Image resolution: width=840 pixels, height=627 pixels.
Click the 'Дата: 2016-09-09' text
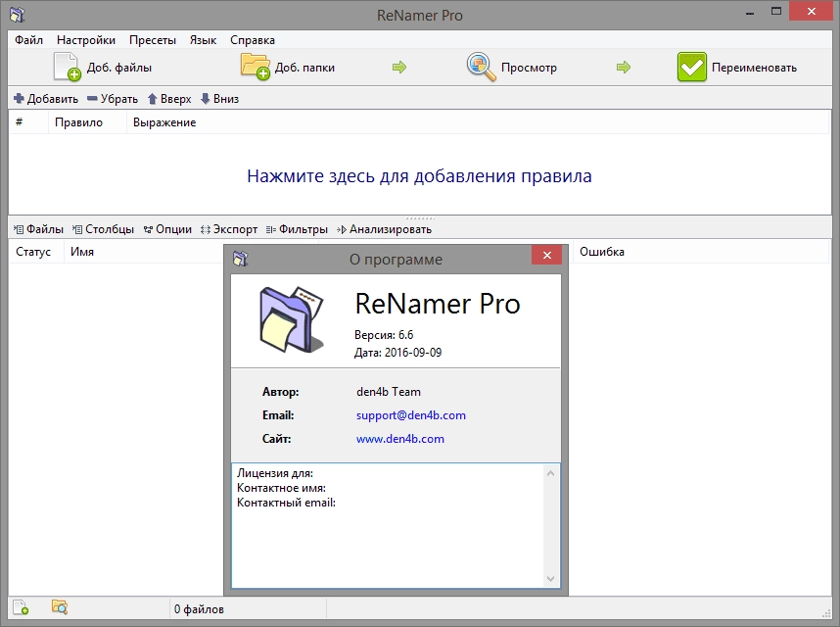click(397, 353)
